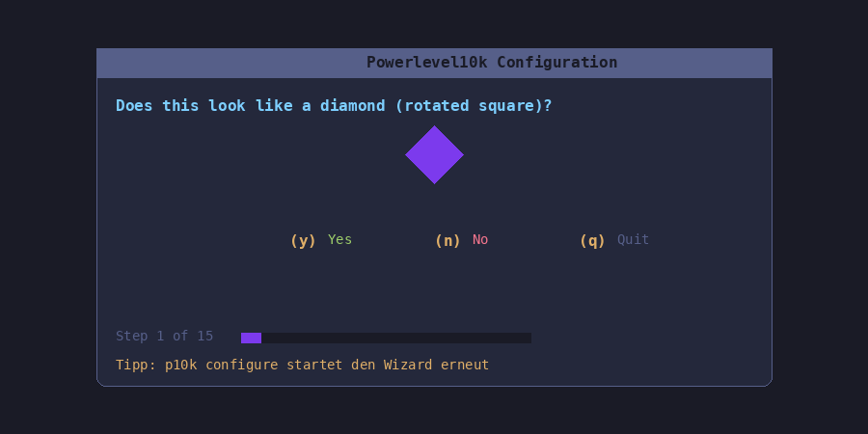Image resolution: width=868 pixels, height=434 pixels.
Task: Click the filled purple part of the progress bar
Action: click(251, 338)
